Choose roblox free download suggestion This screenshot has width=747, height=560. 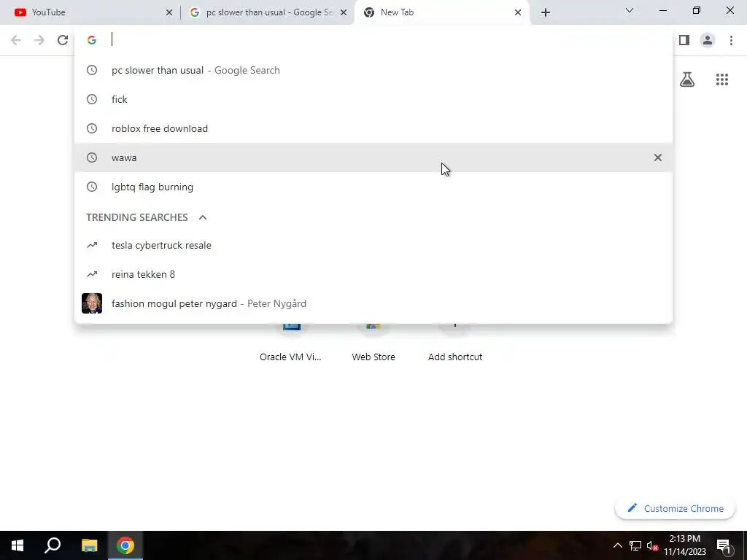(x=373, y=128)
